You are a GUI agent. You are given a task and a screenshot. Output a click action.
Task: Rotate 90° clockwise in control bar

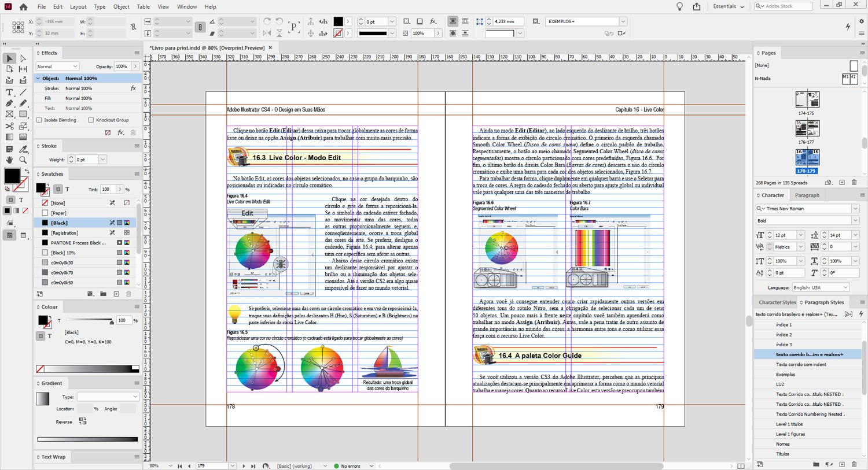coord(267,21)
